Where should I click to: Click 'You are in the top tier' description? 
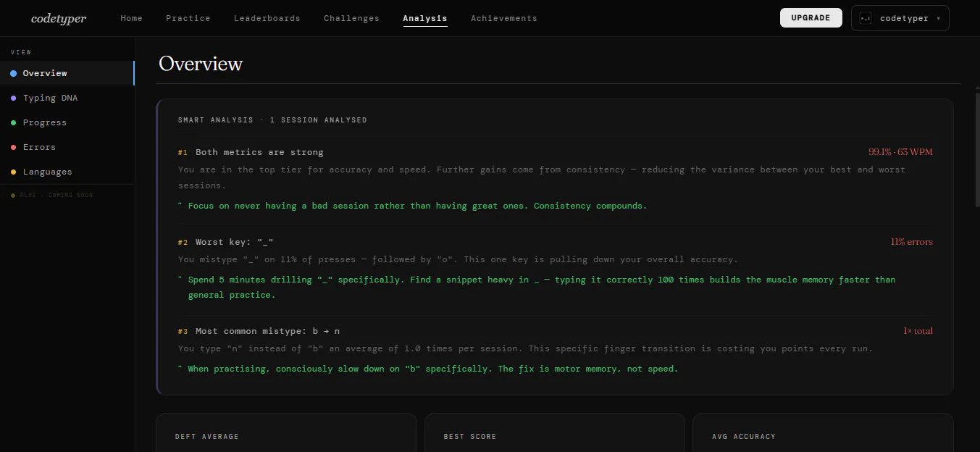pyautogui.click(x=542, y=177)
